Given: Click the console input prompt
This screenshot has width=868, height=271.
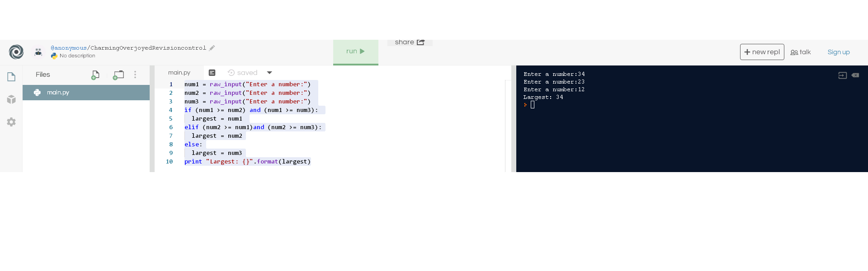Looking at the screenshot, I should 533,105.
